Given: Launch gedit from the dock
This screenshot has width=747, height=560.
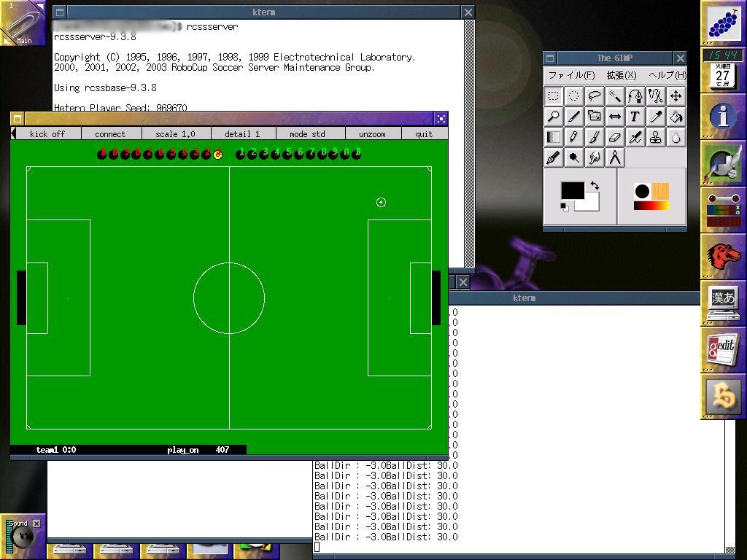Looking at the screenshot, I should point(723,349).
